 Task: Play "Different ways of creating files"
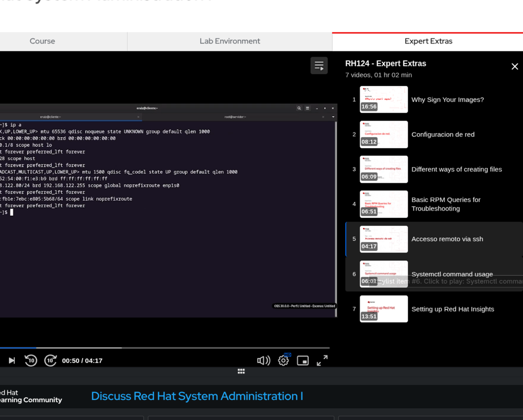coord(456,169)
